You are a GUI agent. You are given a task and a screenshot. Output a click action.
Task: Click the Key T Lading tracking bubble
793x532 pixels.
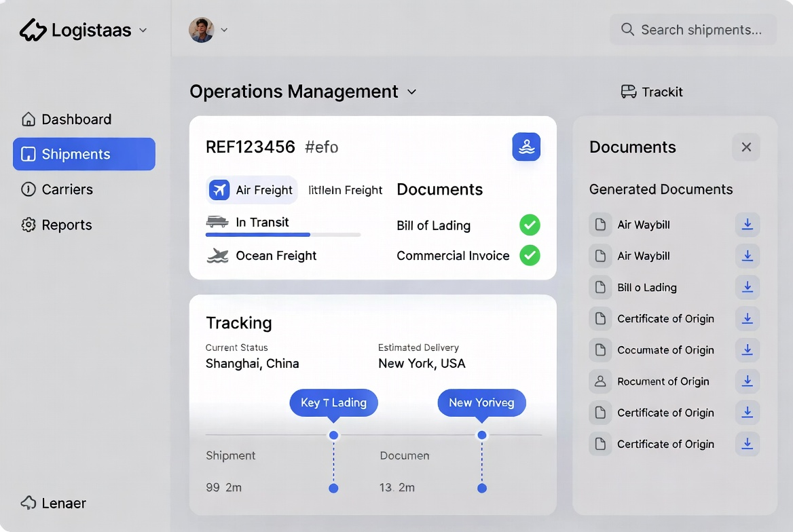[333, 402]
